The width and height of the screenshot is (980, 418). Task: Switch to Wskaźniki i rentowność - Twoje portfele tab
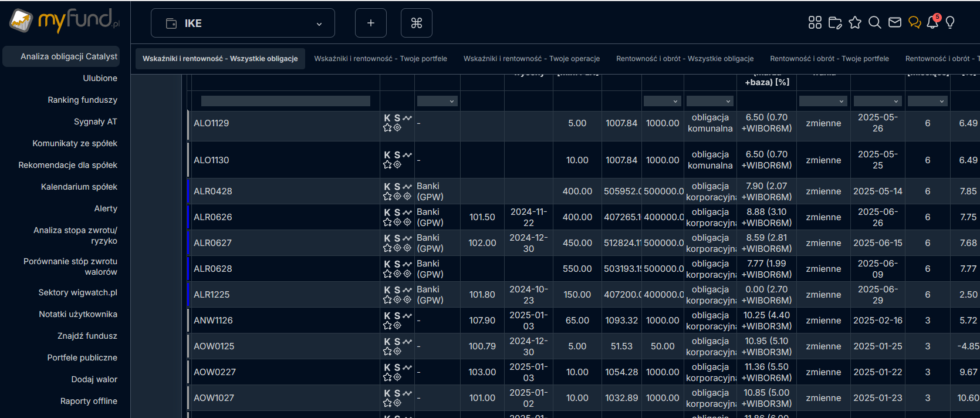pyautogui.click(x=380, y=59)
